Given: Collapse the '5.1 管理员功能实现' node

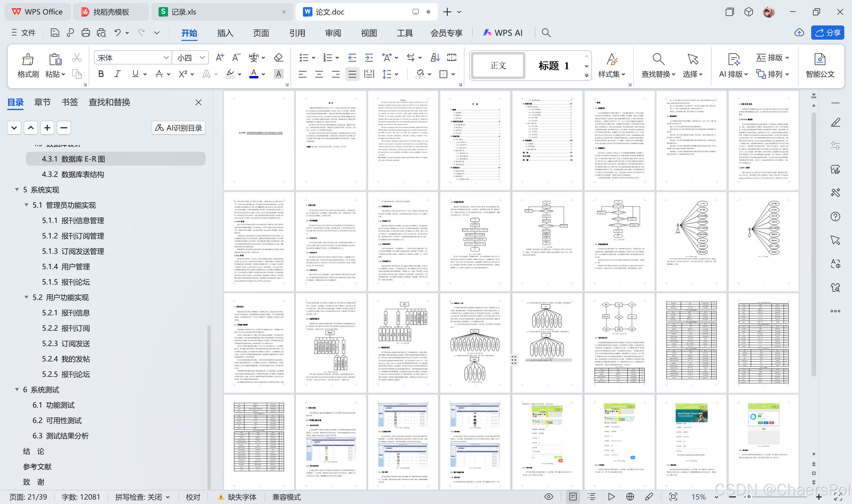Looking at the screenshot, I should (x=26, y=205).
